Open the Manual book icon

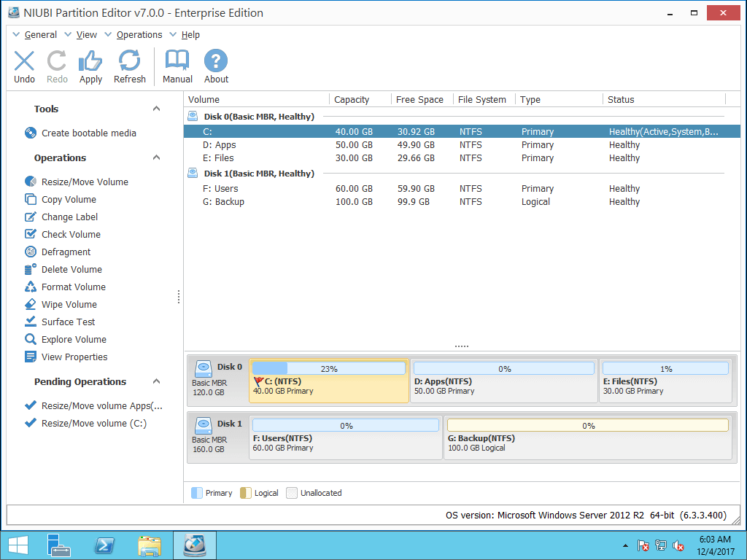(x=177, y=61)
